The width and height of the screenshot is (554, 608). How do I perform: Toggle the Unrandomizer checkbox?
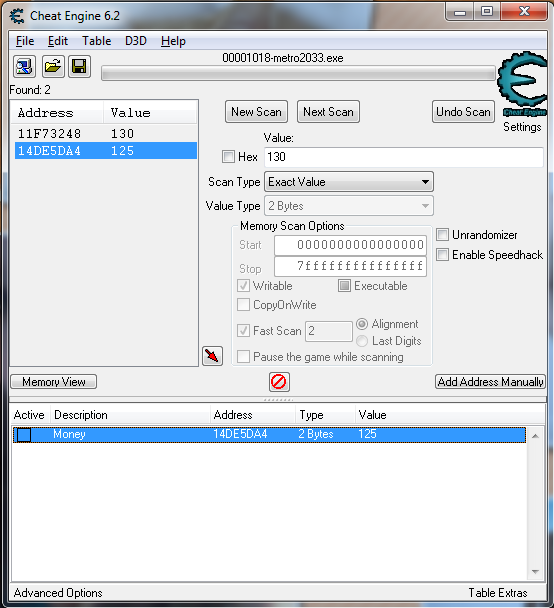(442, 235)
